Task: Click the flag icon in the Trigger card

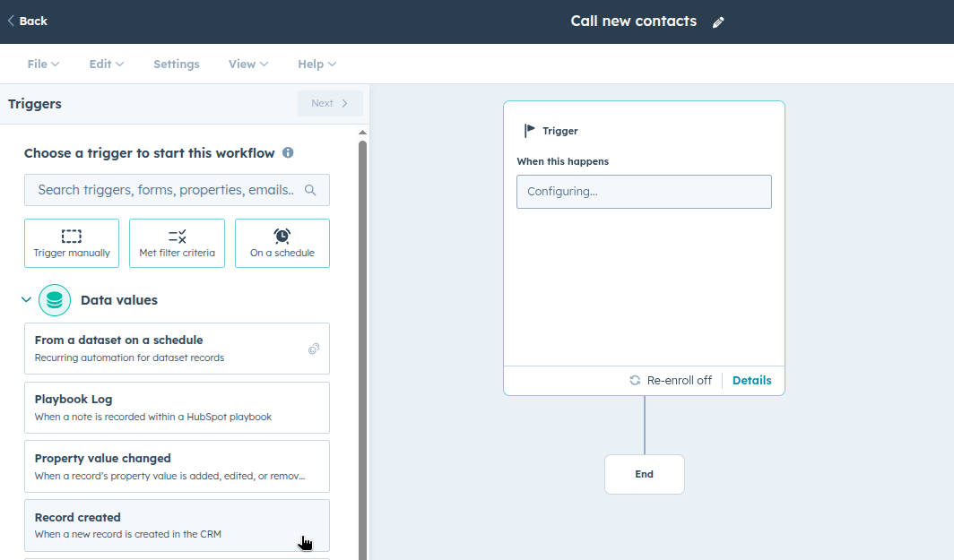Action: [528, 130]
